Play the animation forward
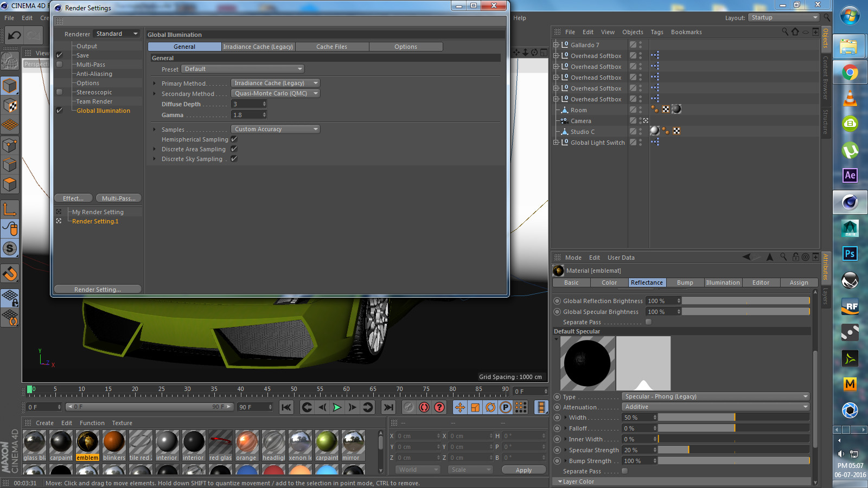868x488 pixels. point(337,407)
